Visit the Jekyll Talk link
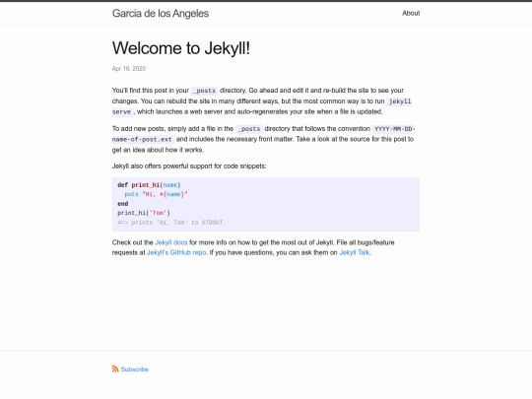Image resolution: width=532 pixels, height=399 pixels. pyautogui.click(x=355, y=252)
